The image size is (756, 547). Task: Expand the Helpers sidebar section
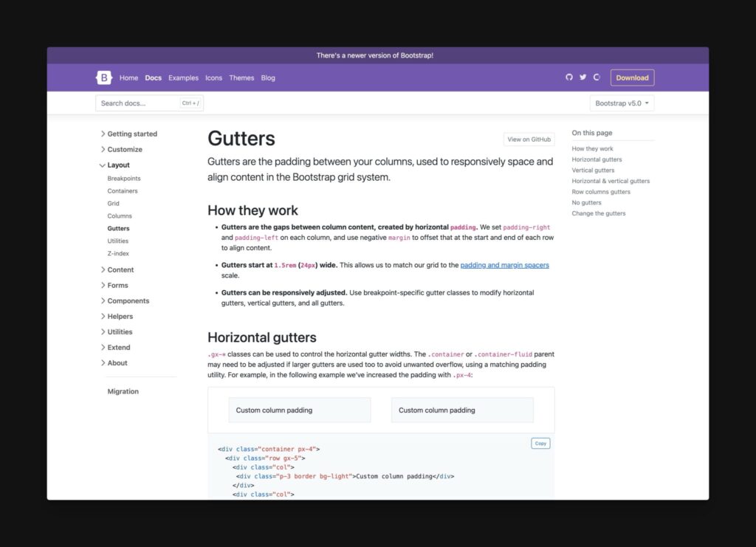click(x=116, y=316)
